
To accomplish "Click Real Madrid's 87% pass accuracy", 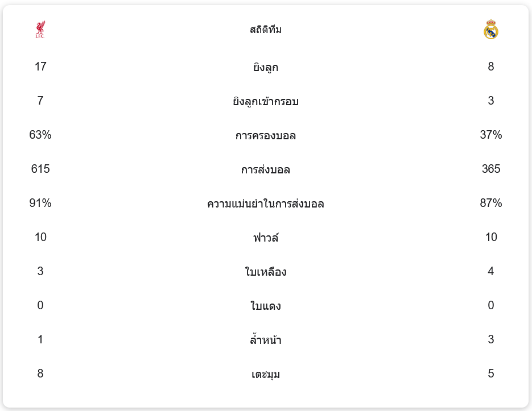I will (490, 203).
